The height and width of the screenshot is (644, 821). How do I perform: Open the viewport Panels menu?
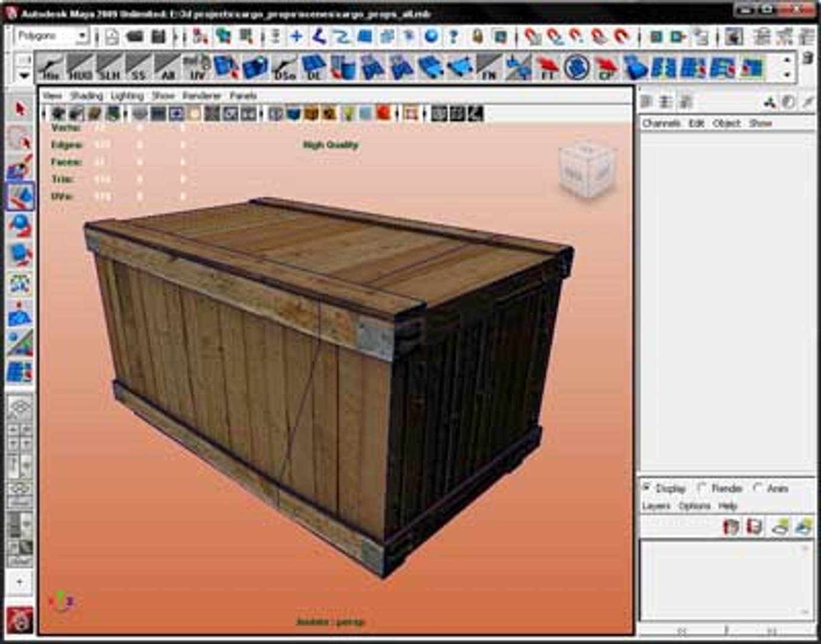click(x=243, y=95)
